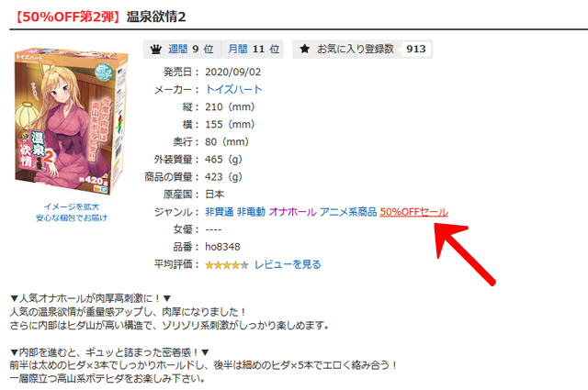Click イメージを拡大 to enlarge image
This screenshot has width=588, height=390.
coord(72,206)
